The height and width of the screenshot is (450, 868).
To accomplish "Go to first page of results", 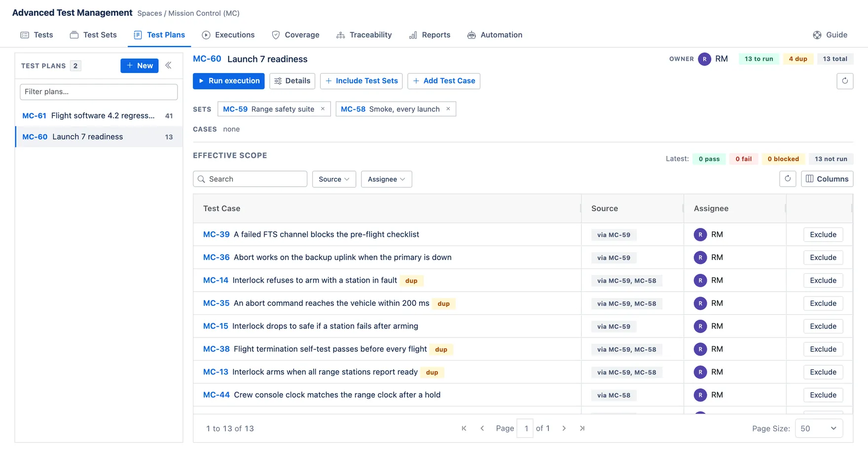I will pos(464,428).
